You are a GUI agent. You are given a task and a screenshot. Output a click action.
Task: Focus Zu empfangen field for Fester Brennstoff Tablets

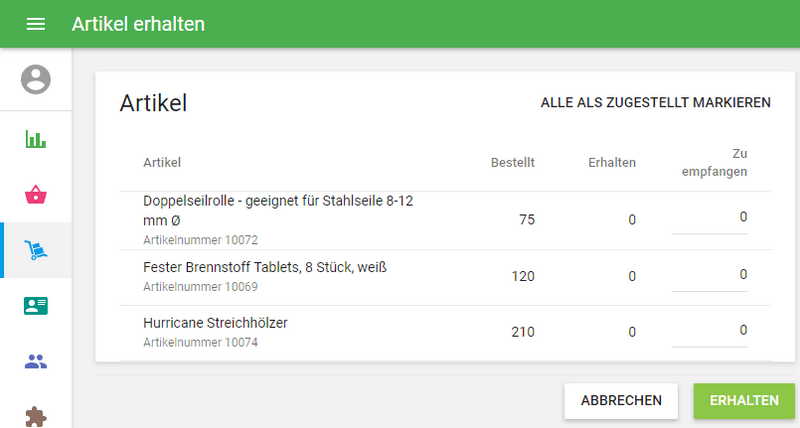(x=709, y=275)
